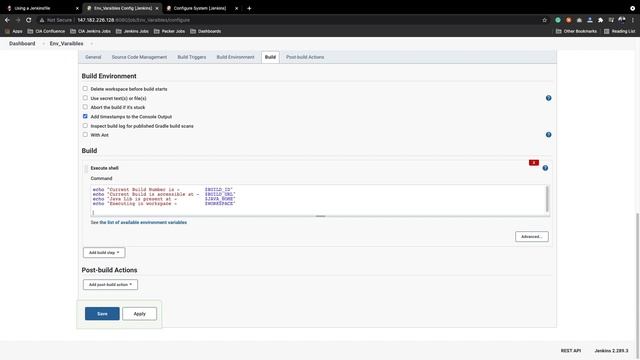Screen dimensions: 640x360
Task: Open the REST API link in the footer
Action: [x=571, y=351]
